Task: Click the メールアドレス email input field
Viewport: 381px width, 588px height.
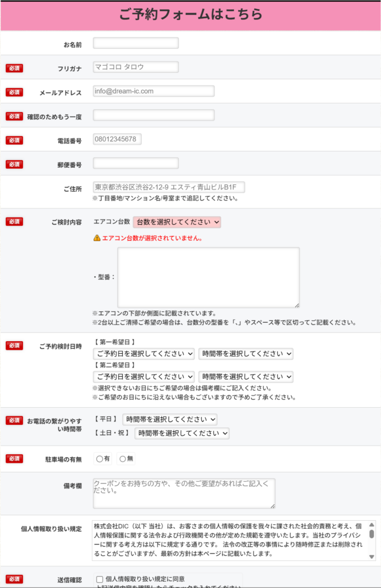Action: coord(153,91)
